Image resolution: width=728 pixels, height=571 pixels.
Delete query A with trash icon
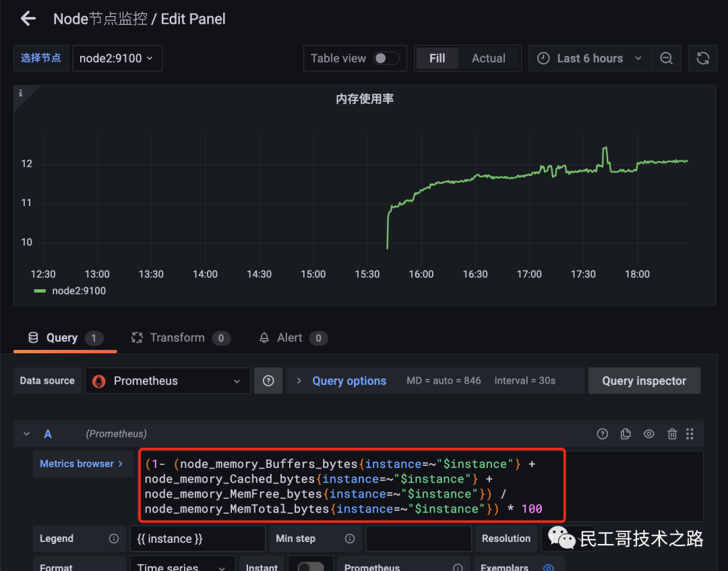click(672, 433)
